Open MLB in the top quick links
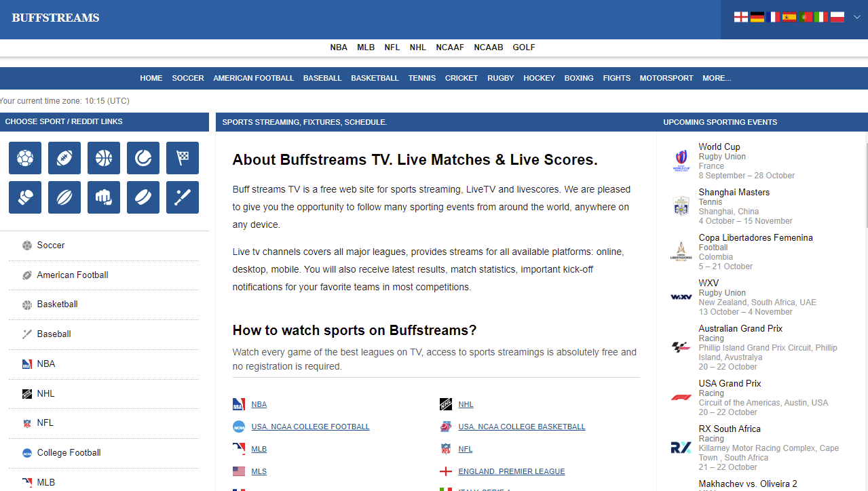The image size is (868, 491). (x=366, y=47)
